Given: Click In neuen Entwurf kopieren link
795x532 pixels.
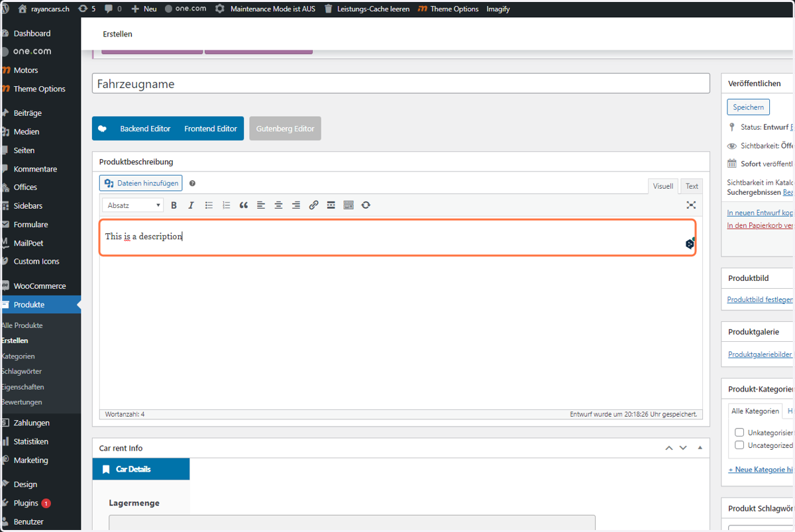Looking at the screenshot, I should click(x=760, y=213).
